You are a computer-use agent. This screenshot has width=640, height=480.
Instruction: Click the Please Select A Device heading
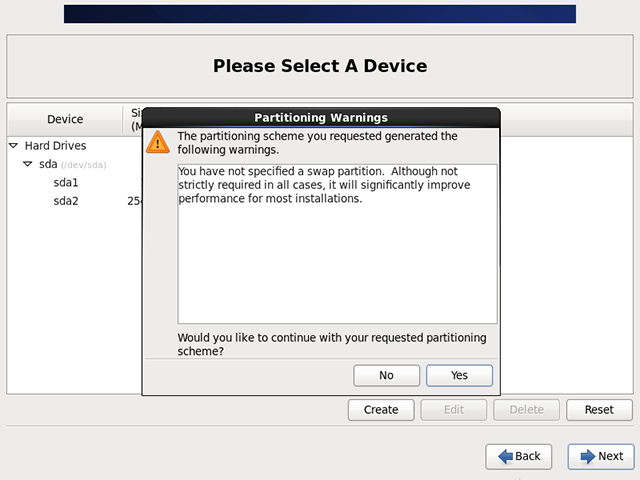tap(320, 67)
